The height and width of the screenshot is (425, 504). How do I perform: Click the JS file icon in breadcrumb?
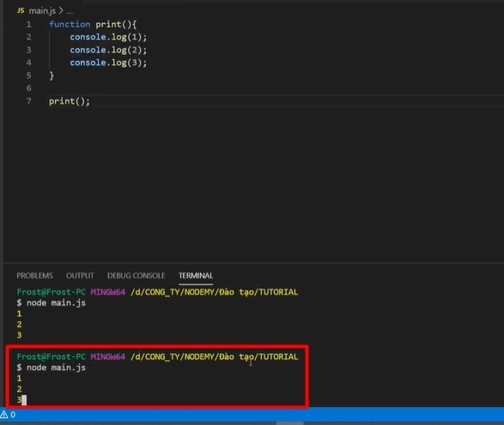pyautogui.click(x=21, y=10)
